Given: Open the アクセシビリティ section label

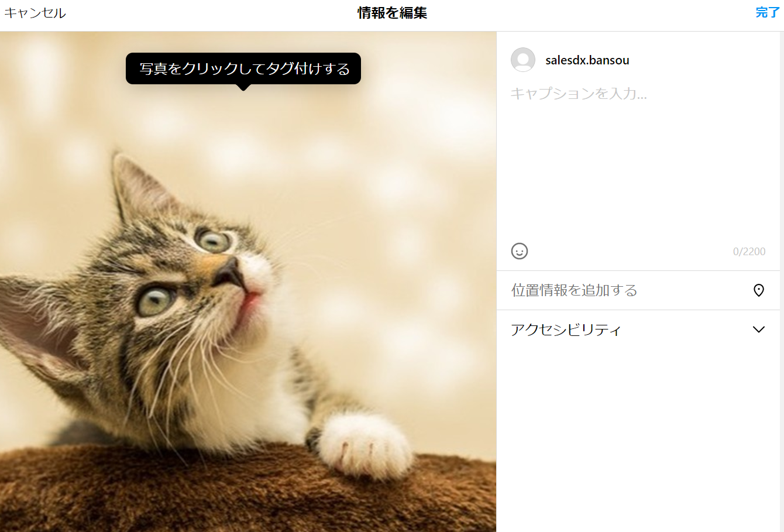Looking at the screenshot, I should [x=566, y=330].
